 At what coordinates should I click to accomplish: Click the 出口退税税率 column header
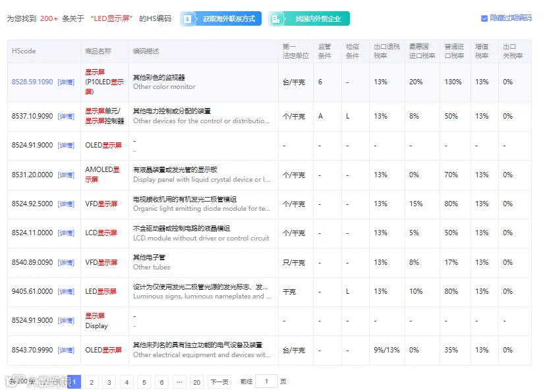point(386,51)
